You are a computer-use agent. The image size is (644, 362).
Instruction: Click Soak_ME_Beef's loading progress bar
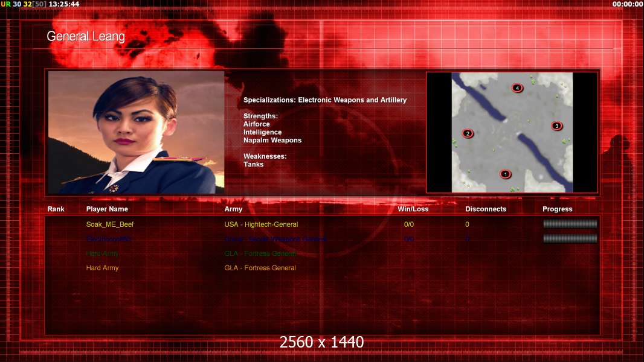point(570,224)
